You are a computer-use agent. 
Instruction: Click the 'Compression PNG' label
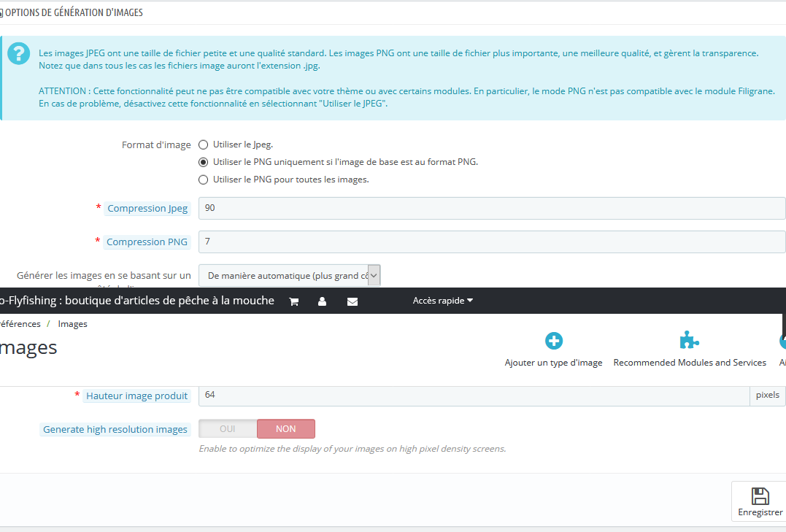tap(147, 242)
